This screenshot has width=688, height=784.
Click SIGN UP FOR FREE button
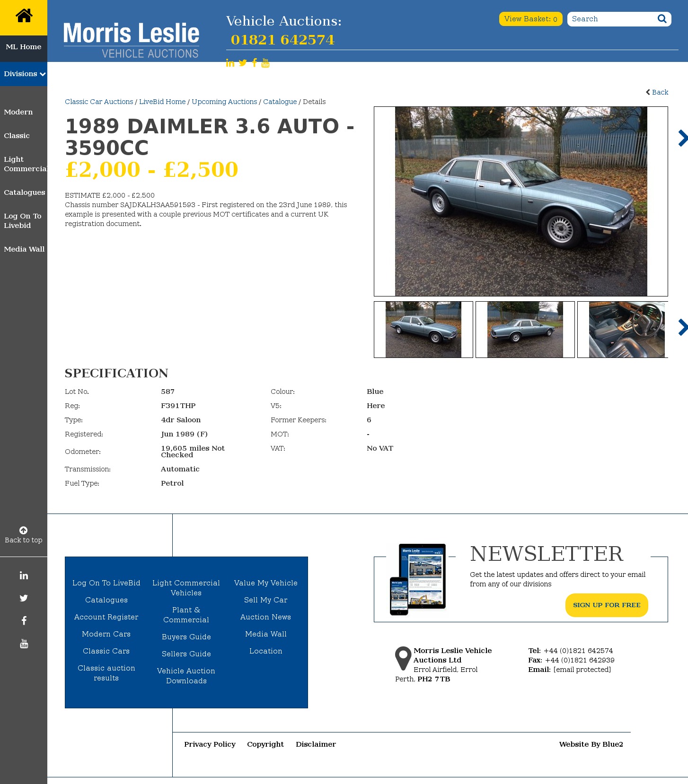click(607, 605)
